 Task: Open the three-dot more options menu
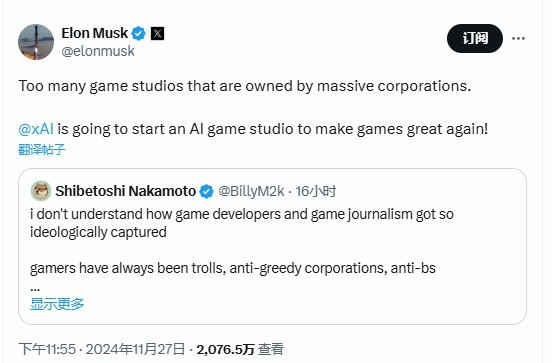tap(518, 38)
